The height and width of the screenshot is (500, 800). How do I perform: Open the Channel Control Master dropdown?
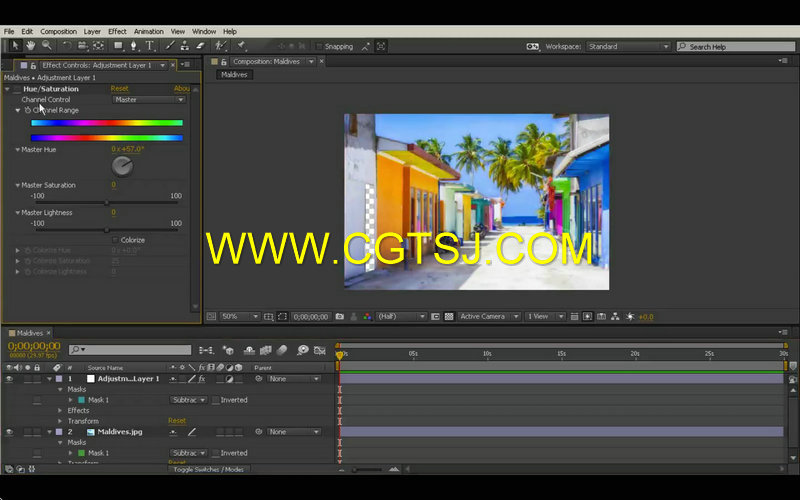(x=148, y=99)
